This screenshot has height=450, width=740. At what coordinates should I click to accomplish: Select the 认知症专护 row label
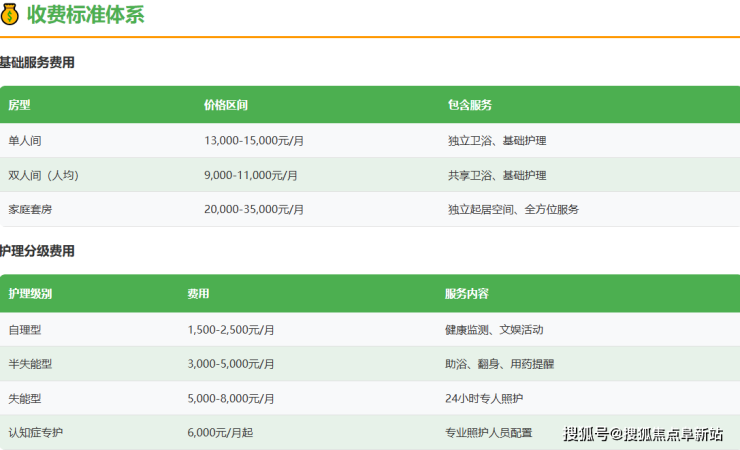(x=36, y=432)
